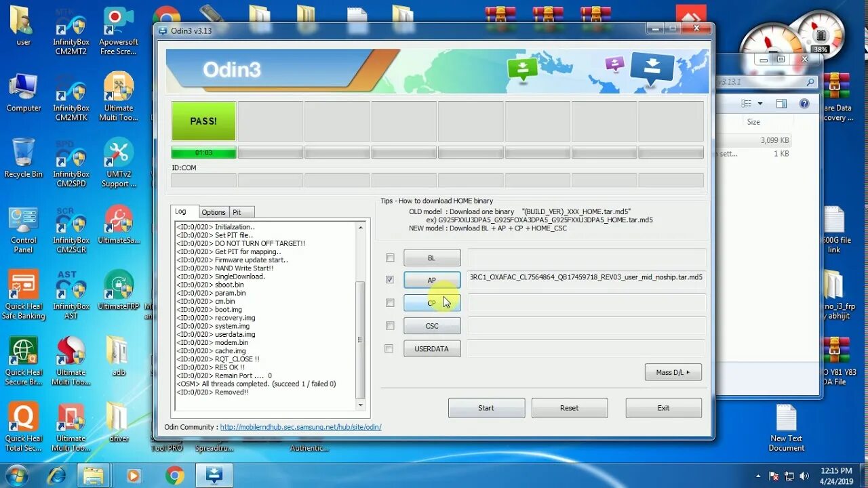Image resolution: width=868 pixels, height=488 pixels.
Task: Toggle the USERDATA checkbox
Action: (389, 348)
